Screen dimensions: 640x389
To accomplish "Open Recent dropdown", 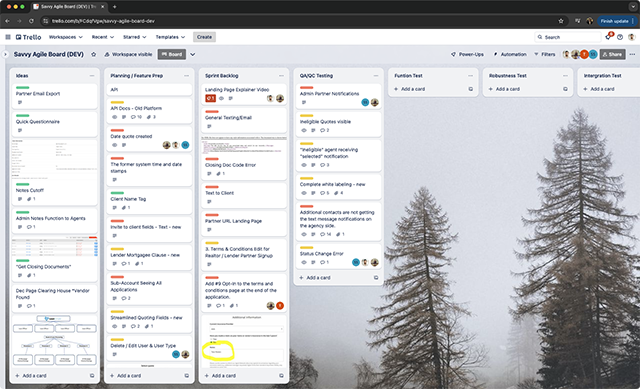I will click(x=102, y=37).
